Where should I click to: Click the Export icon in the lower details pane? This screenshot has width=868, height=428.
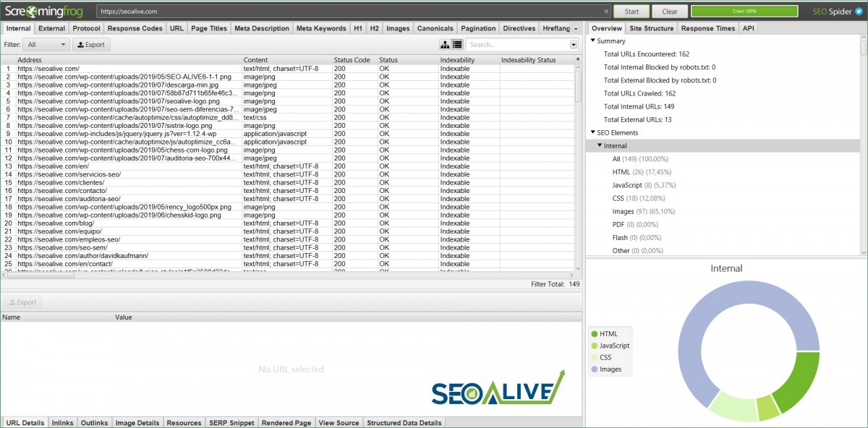[22, 302]
